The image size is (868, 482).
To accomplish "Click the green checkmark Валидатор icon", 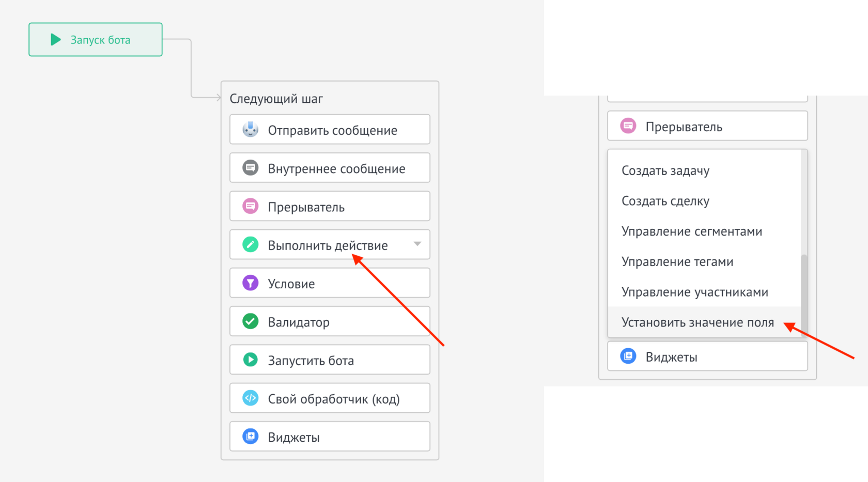I will click(x=251, y=321).
